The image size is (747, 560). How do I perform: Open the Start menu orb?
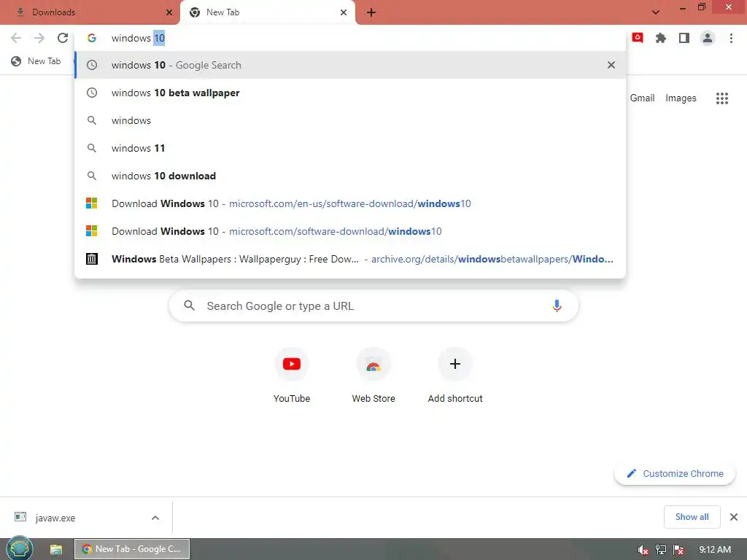pos(20,548)
